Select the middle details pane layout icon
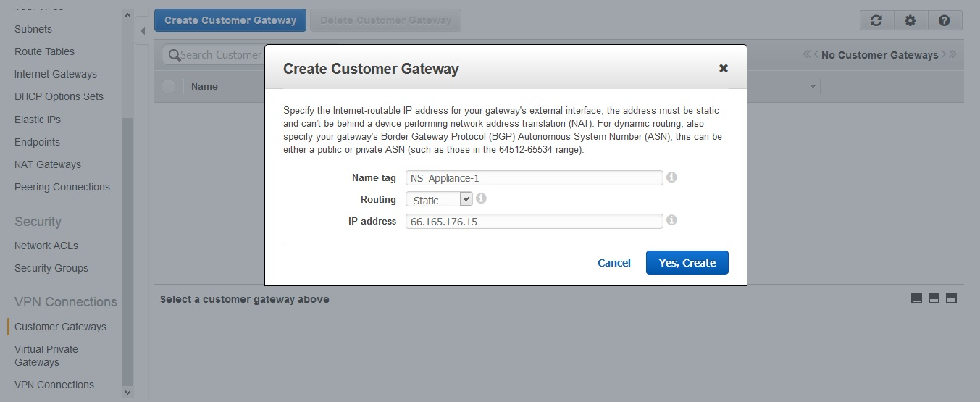The image size is (980, 402). coord(934,298)
